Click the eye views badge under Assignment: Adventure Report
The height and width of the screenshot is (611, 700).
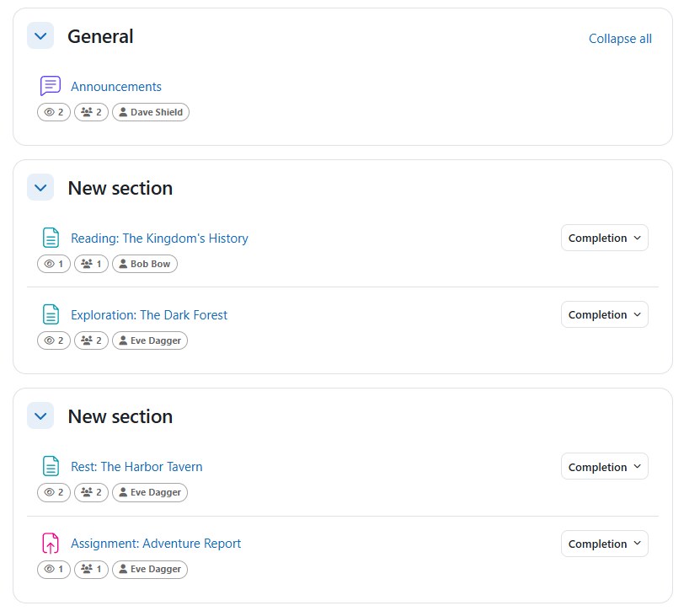[54, 570]
